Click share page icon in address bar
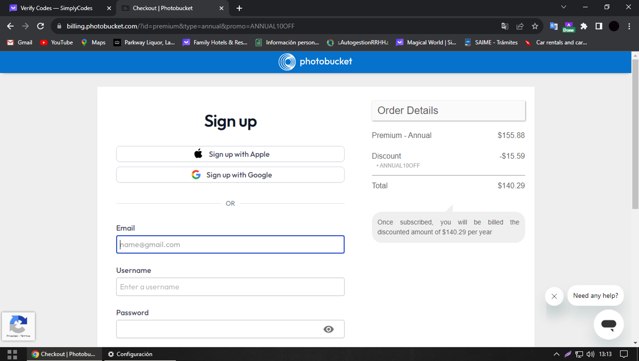639x361 pixels. pos(520,26)
